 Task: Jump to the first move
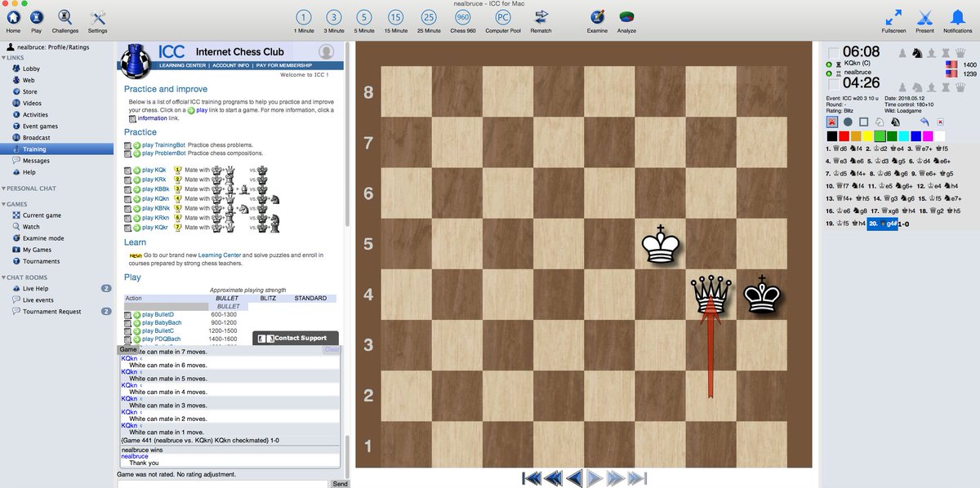click(x=532, y=478)
